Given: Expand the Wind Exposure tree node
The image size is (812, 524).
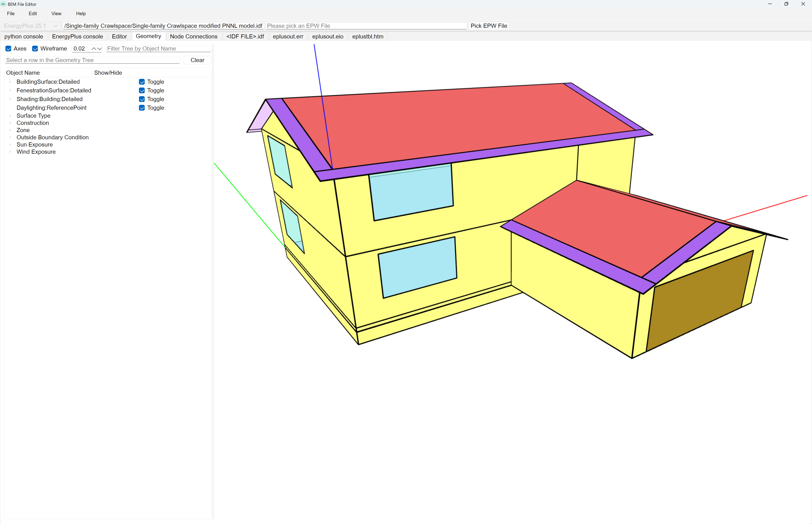Looking at the screenshot, I should (x=10, y=152).
